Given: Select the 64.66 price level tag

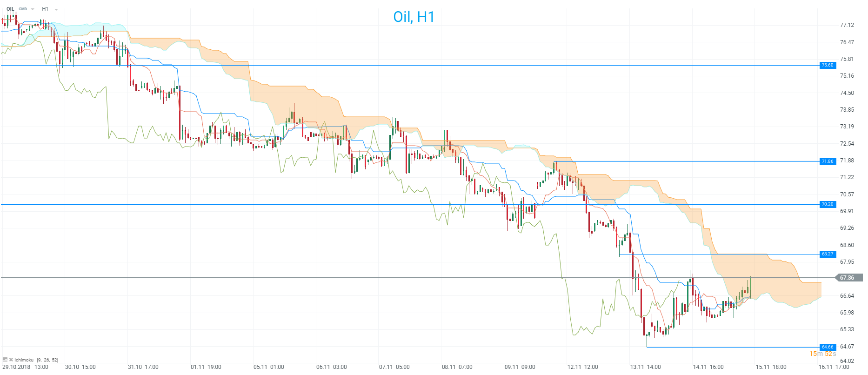Looking at the screenshot, I should coord(828,347).
